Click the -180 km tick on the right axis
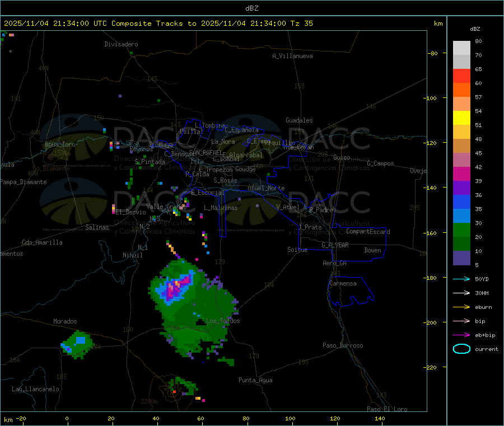The width and height of the screenshot is (504, 426). pos(432,278)
